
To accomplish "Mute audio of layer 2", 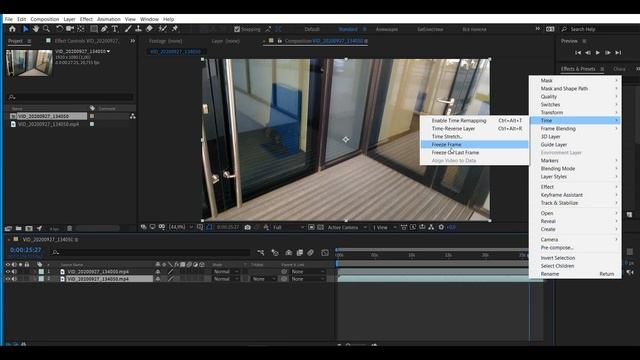I will tap(14, 279).
